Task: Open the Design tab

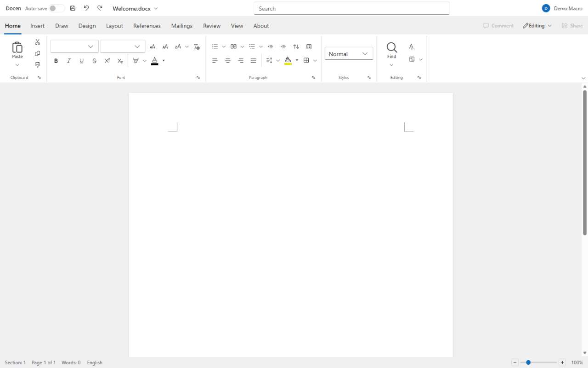Action: [87, 26]
